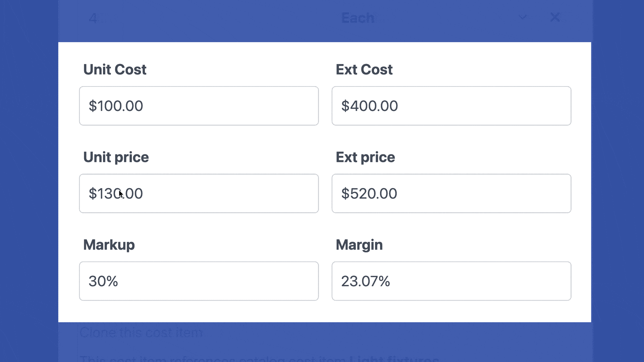Click the Margin label
The image size is (644, 362).
tap(359, 245)
